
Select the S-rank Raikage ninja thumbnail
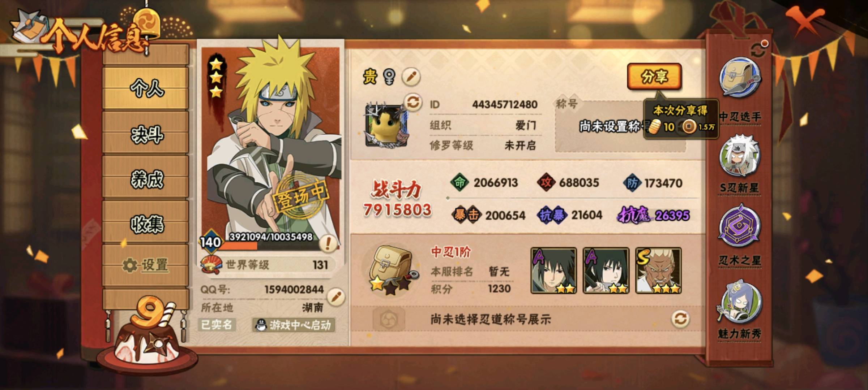(658, 270)
